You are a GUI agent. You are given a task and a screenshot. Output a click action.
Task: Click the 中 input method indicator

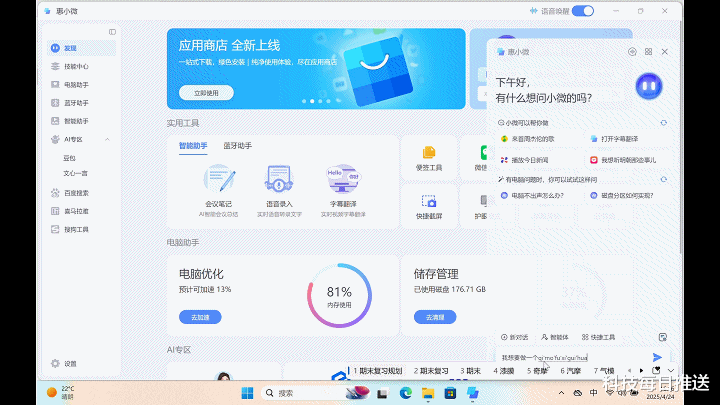click(x=594, y=393)
